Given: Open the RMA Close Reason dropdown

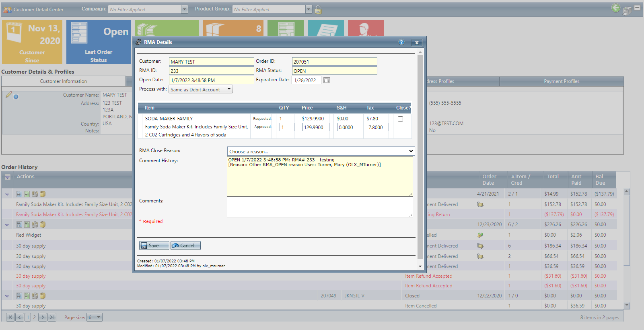Looking at the screenshot, I should pyautogui.click(x=321, y=151).
